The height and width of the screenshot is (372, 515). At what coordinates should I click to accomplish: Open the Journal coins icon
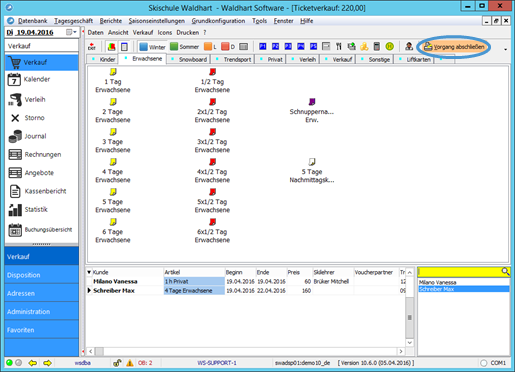tap(15, 136)
